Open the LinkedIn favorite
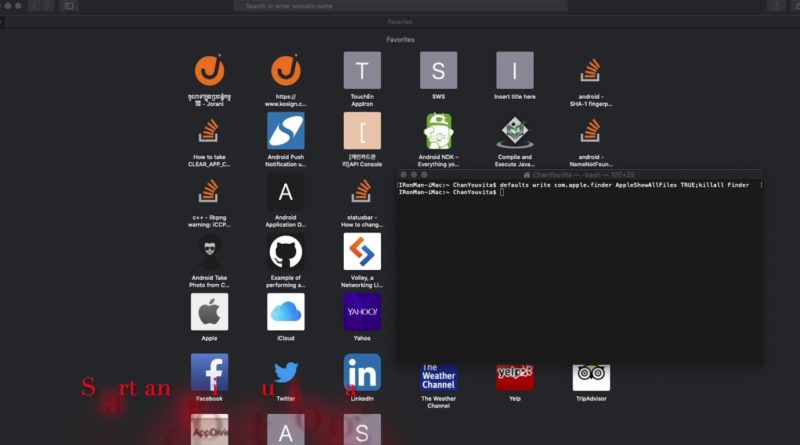The height and width of the screenshot is (445, 800). (x=362, y=373)
